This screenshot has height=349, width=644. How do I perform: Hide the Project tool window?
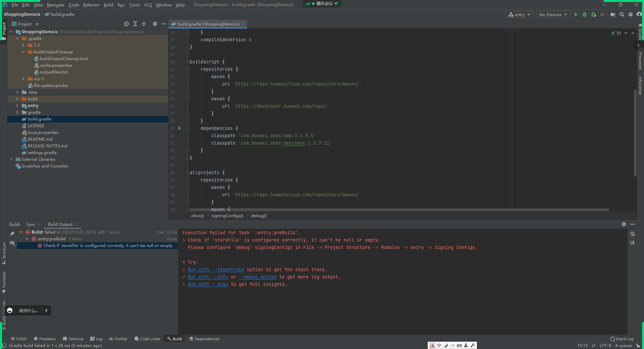coord(164,24)
